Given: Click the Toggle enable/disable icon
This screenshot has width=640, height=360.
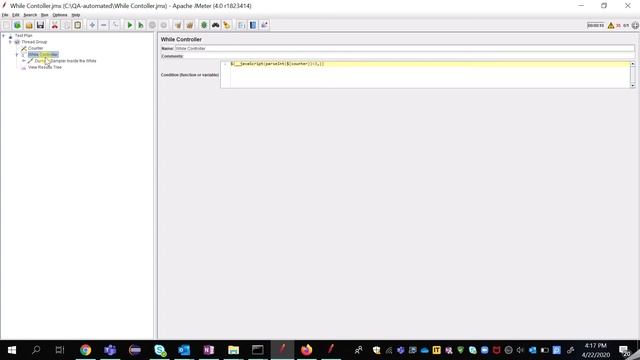Looking at the screenshot, I should tap(115, 25).
